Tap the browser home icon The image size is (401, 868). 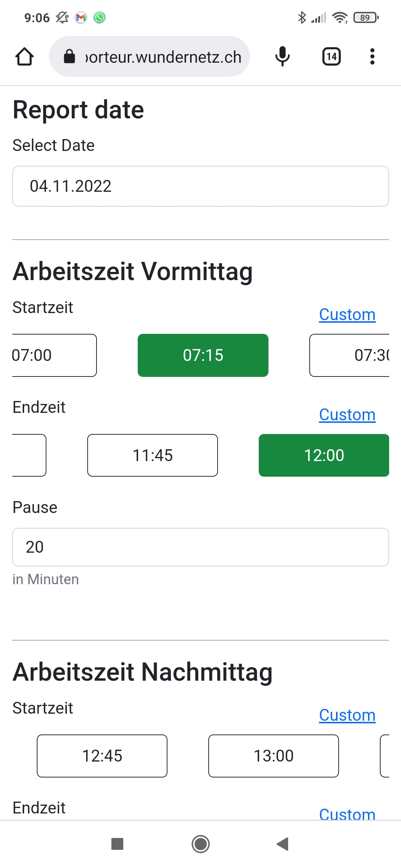click(x=25, y=57)
